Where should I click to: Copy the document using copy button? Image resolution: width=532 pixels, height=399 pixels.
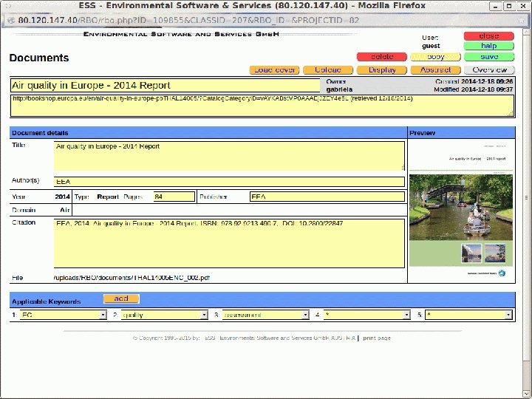click(436, 57)
